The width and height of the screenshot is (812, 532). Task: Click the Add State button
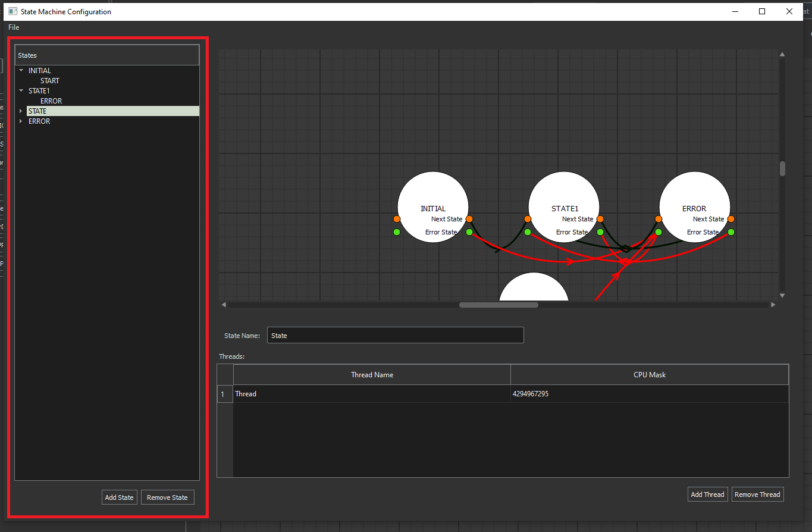[119, 497]
